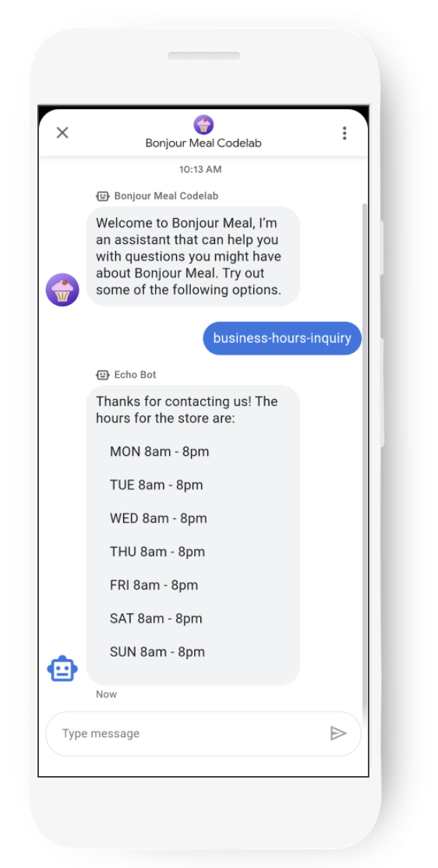Click bot icon next to Bonjour Meal Codelab label
This screenshot has width=438, height=868.
coord(102,196)
